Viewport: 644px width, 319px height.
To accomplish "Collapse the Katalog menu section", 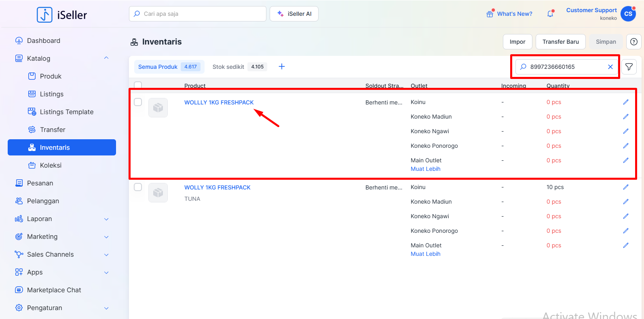I will [106, 58].
